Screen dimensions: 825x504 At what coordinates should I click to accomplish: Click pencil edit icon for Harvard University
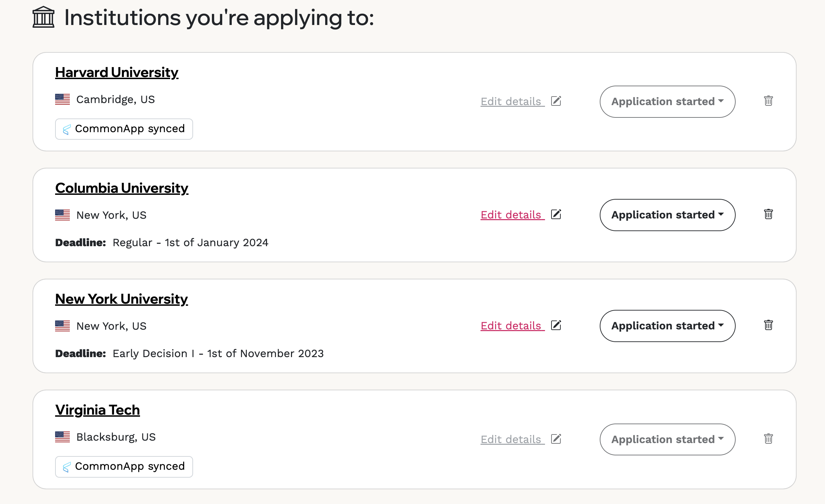pyautogui.click(x=556, y=101)
